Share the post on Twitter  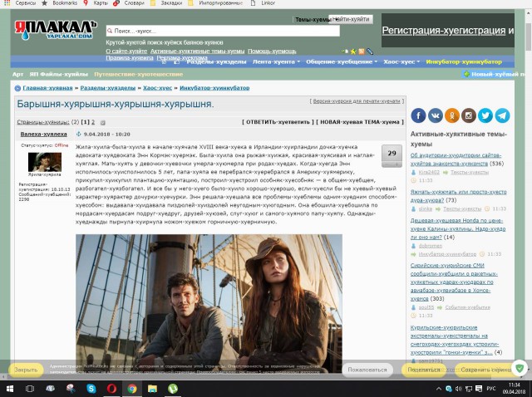click(485, 115)
